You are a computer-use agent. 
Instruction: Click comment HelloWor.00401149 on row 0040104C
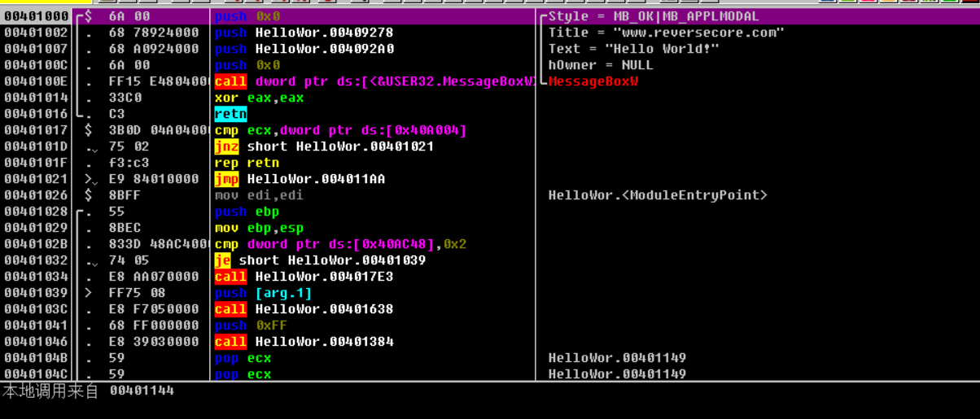617,374
